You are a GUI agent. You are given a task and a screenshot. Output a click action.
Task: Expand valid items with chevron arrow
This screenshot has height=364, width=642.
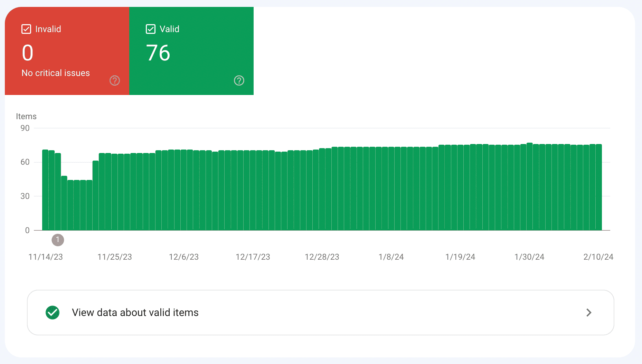pos(589,313)
